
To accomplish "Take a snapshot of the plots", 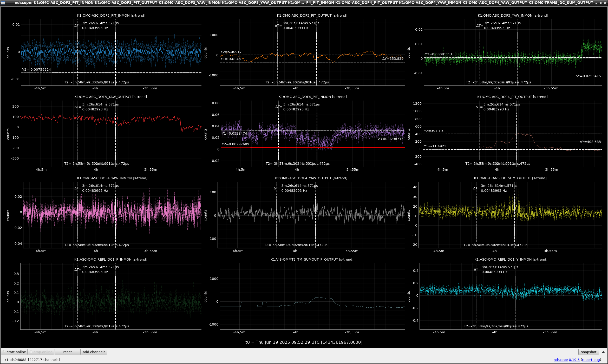I will (x=589, y=352).
